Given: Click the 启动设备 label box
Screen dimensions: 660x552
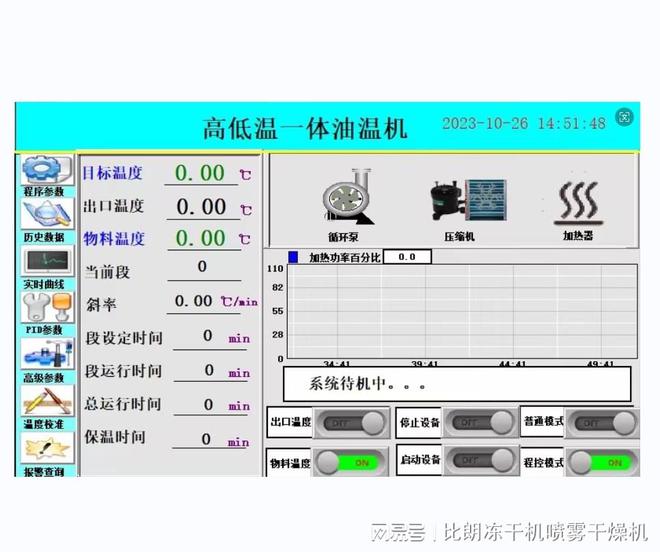Looking at the screenshot, I should [x=420, y=460].
